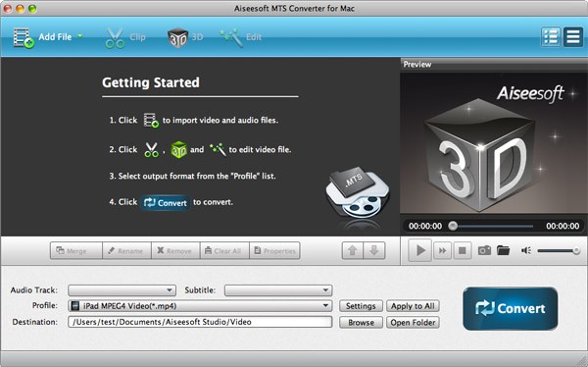Mute the preview speaker icon

(x=525, y=250)
